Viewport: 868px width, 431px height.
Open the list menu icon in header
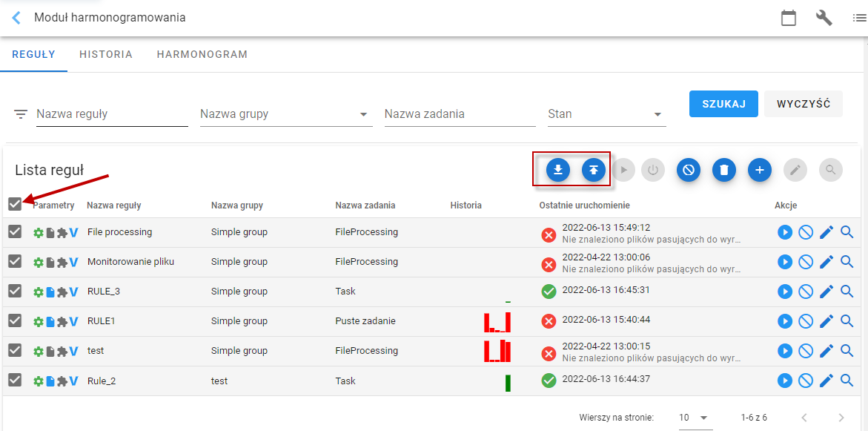click(x=860, y=18)
